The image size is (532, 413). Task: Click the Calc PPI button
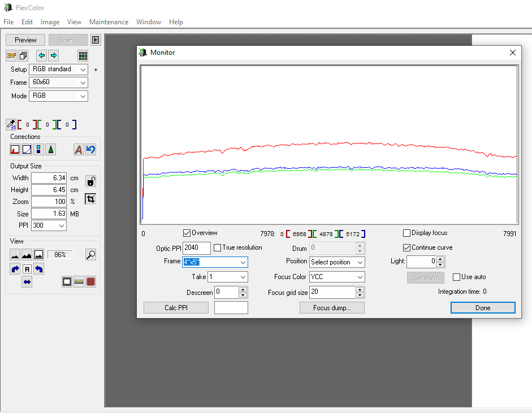tap(176, 307)
